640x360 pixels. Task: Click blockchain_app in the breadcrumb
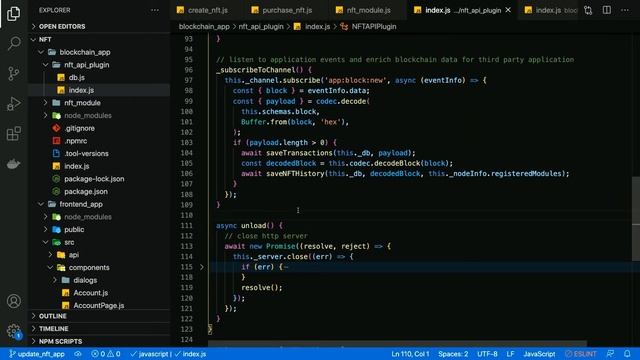coord(204,27)
